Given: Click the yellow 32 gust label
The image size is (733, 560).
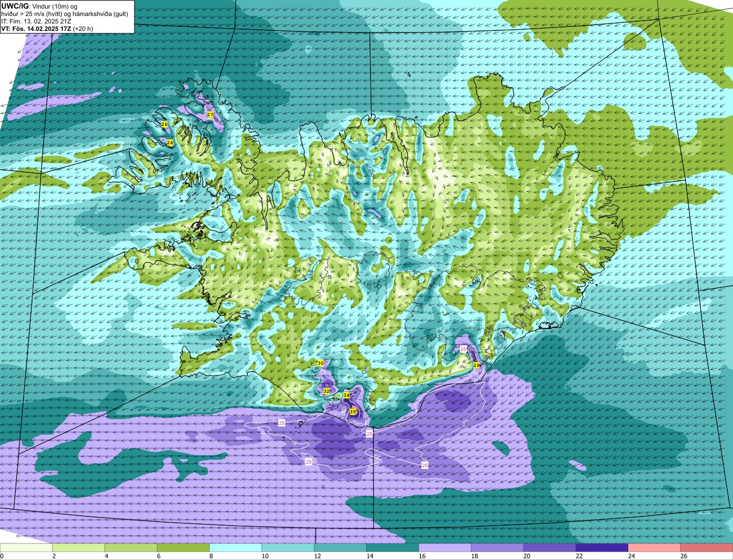Looking at the screenshot, I should tap(326, 391).
